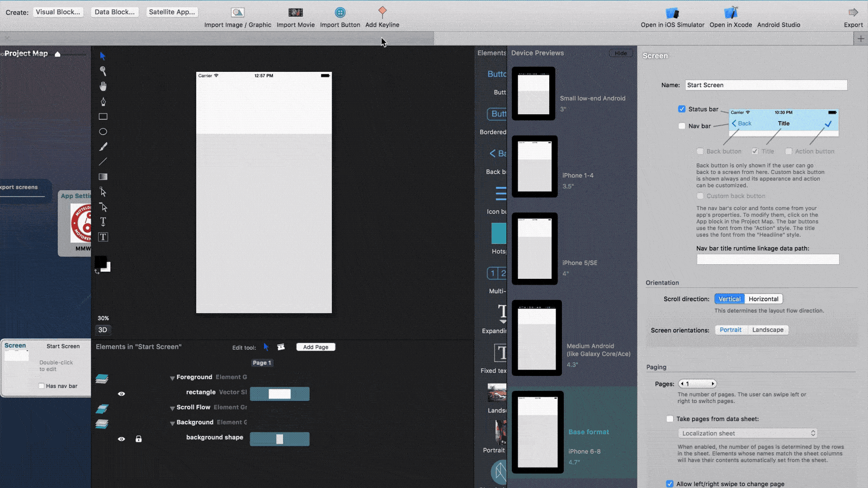Select Vertical scroll direction toggle

click(729, 299)
